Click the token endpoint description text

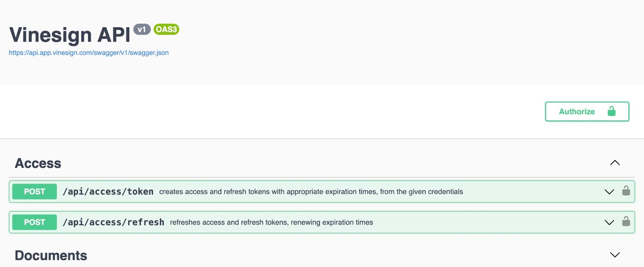point(311,192)
